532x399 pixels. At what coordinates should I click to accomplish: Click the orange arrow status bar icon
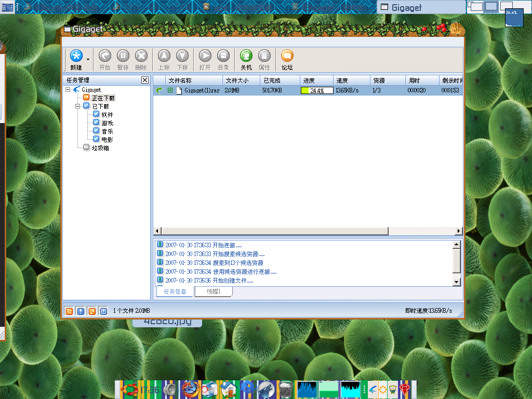tap(92, 311)
